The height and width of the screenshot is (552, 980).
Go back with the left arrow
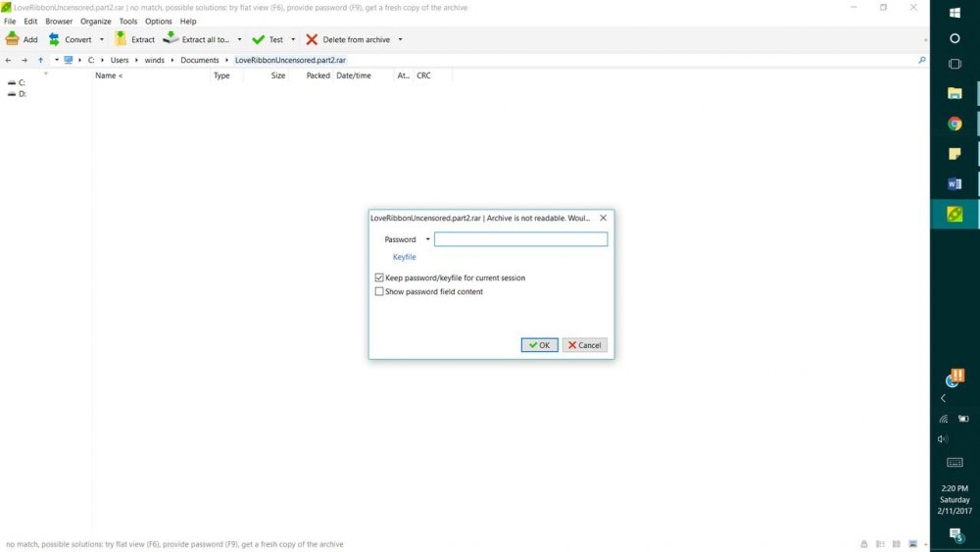(8, 60)
